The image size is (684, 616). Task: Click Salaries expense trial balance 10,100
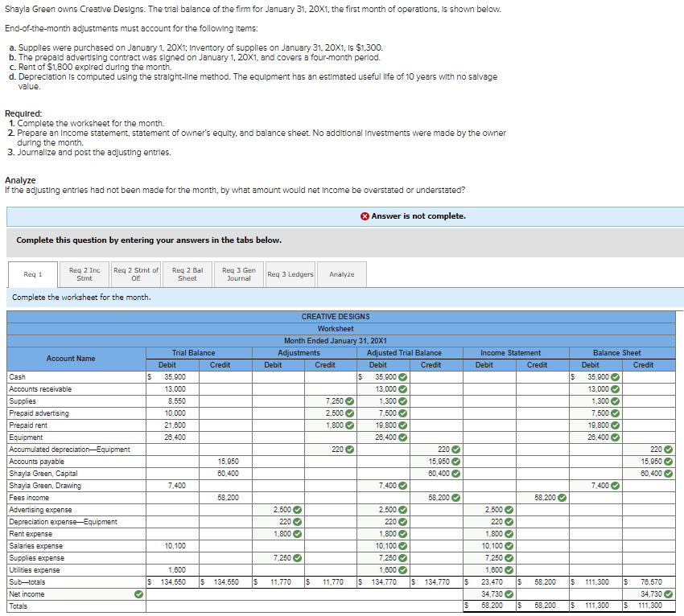point(173,546)
